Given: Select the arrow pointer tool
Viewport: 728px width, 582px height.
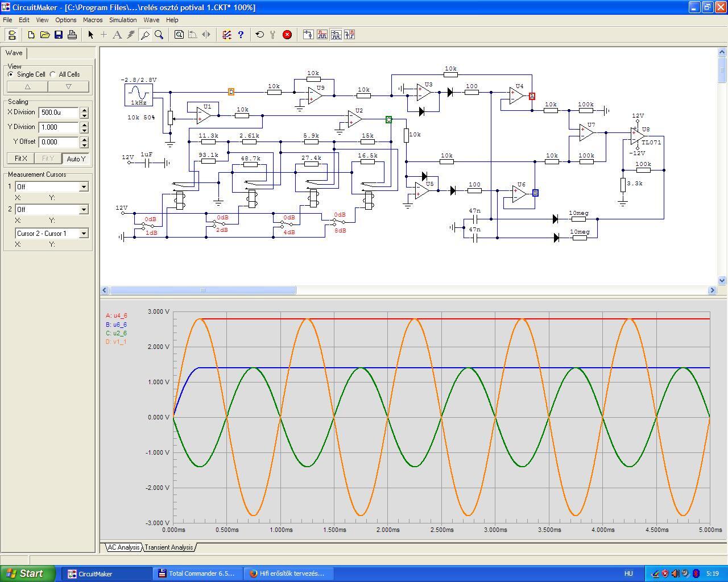Looking at the screenshot, I should (90, 35).
